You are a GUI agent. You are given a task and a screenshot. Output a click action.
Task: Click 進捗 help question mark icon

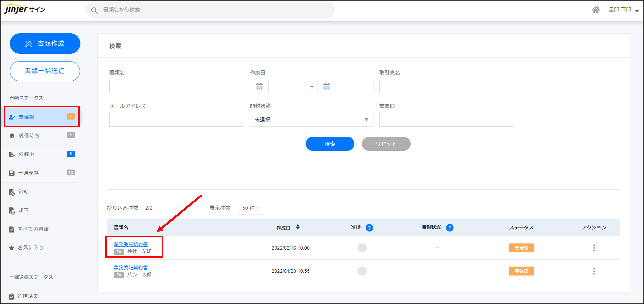[x=369, y=228]
